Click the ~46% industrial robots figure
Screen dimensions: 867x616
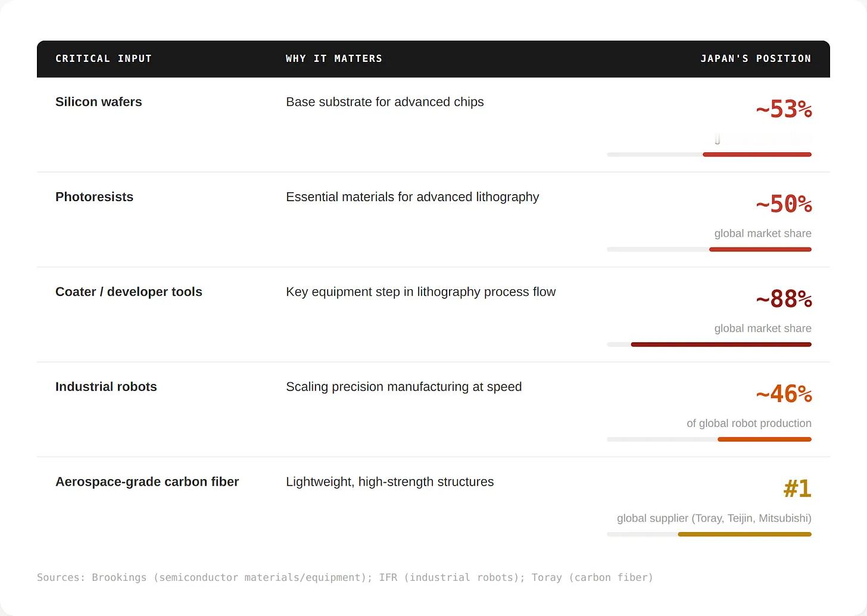pyautogui.click(x=784, y=394)
